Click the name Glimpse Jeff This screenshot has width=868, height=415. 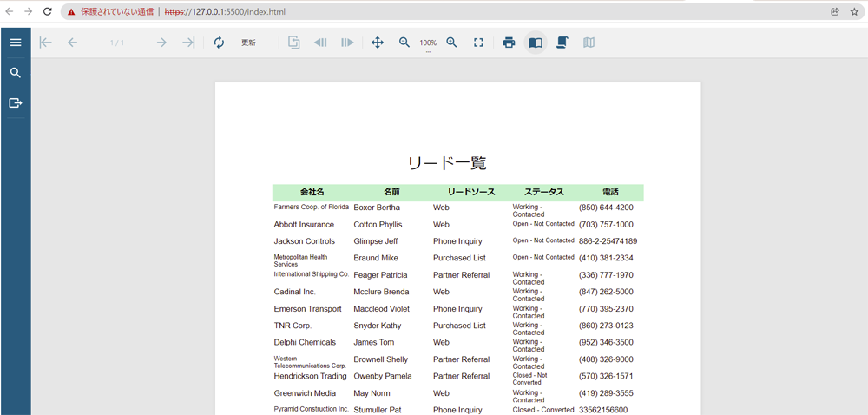[376, 241]
